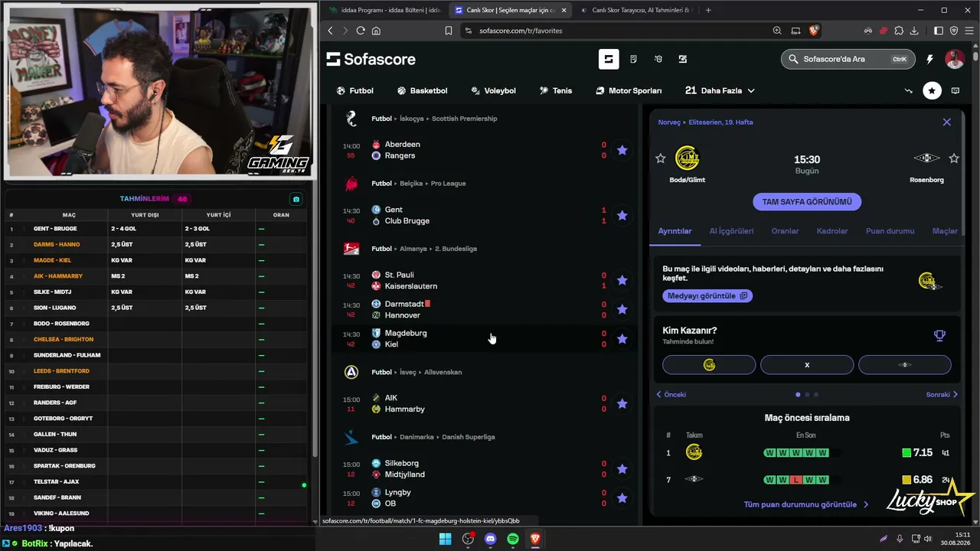980x551 pixels.
Task: Open a new browser tab
Action: [x=708, y=10]
